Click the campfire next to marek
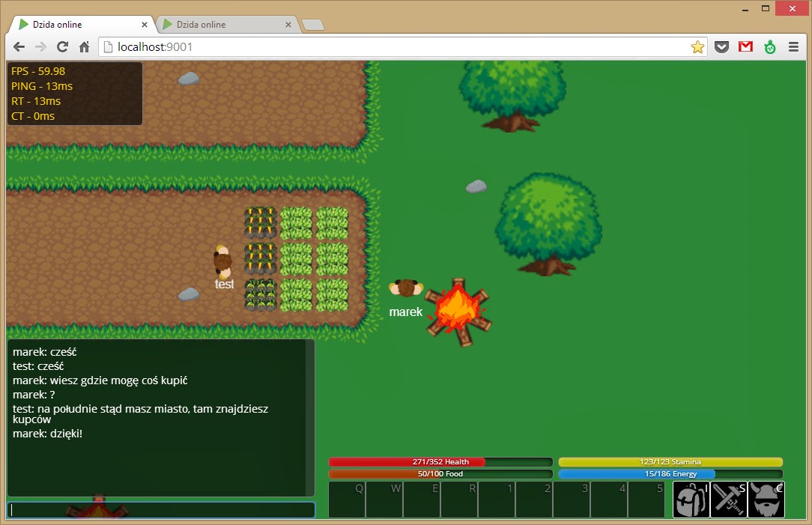 coord(458,312)
